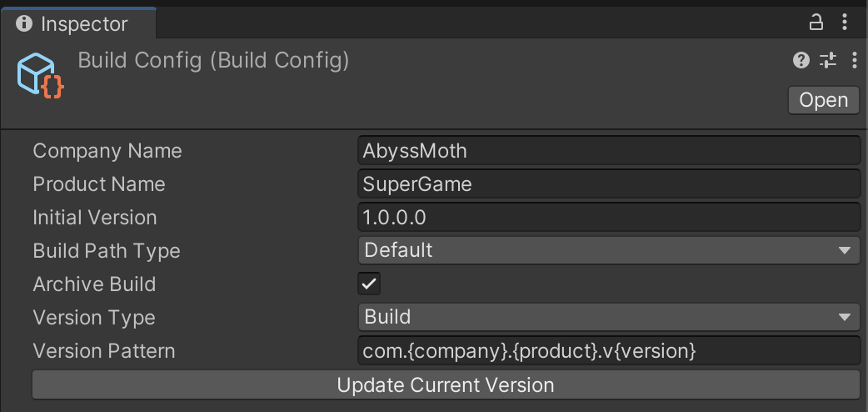Open the Build Config component options menu
Viewport: 868px width, 412px height.
point(854,60)
